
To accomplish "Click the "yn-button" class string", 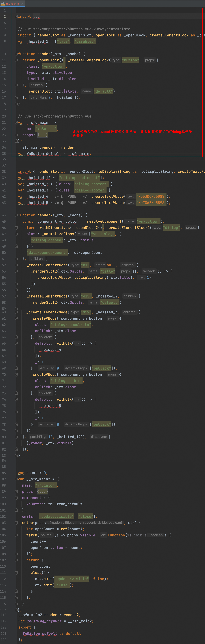I will [x=54, y=67].
